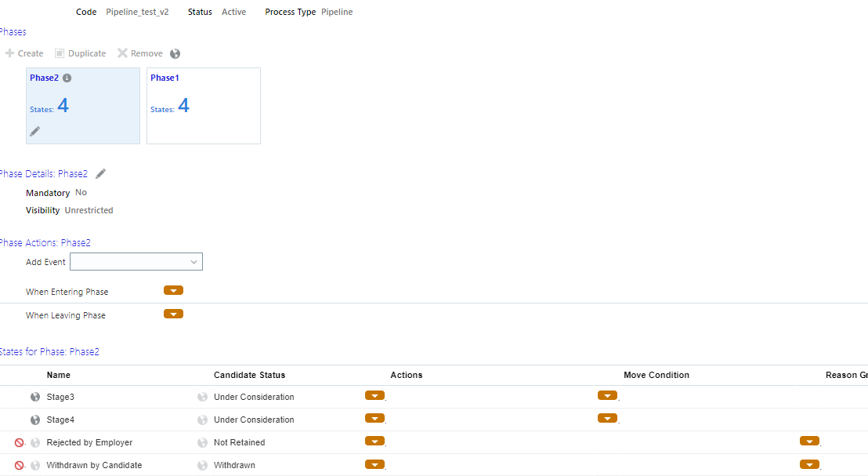Image resolution: width=868 pixels, height=476 pixels.
Task: Click the Duplicate phase button
Action: point(80,53)
